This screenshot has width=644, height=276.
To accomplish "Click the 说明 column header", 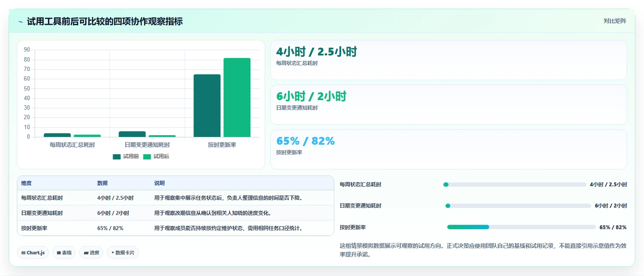I will pos(160,183).
